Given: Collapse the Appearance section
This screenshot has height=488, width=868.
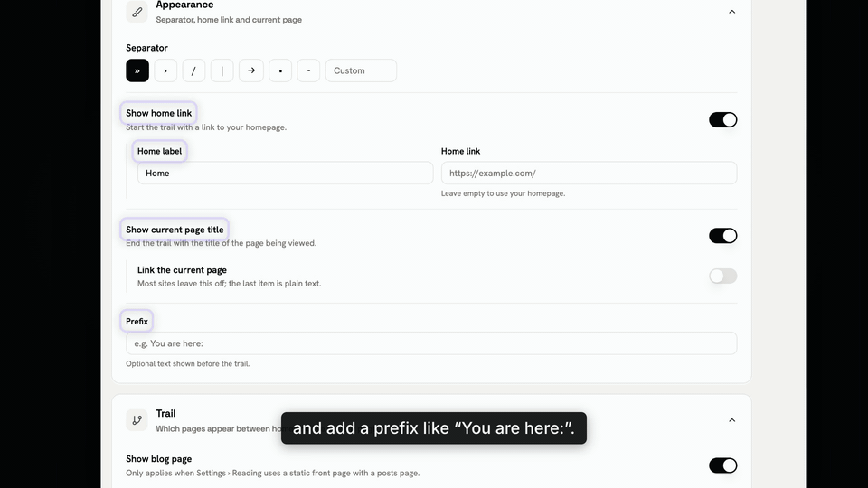Looking at the screenshot, I should 731,12.
